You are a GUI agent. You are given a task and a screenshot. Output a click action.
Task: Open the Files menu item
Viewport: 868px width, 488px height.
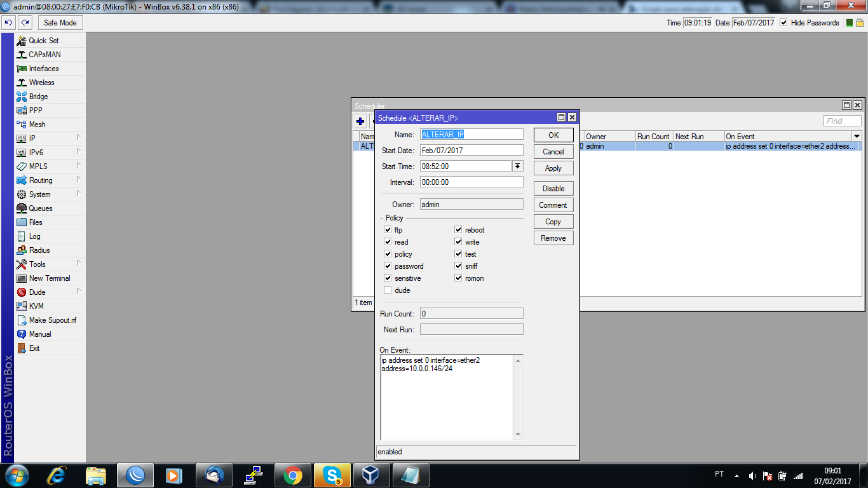36,222
